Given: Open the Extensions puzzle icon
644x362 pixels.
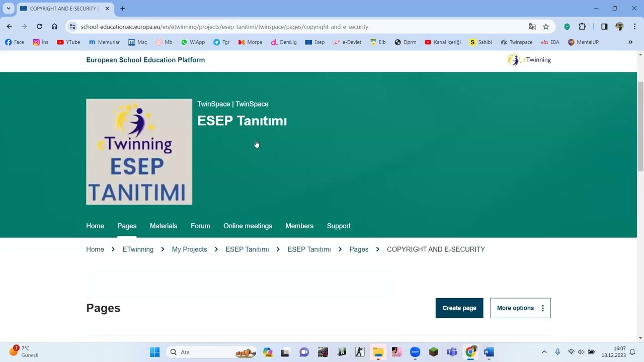Looking at the screenshot, I should (582, 27).
